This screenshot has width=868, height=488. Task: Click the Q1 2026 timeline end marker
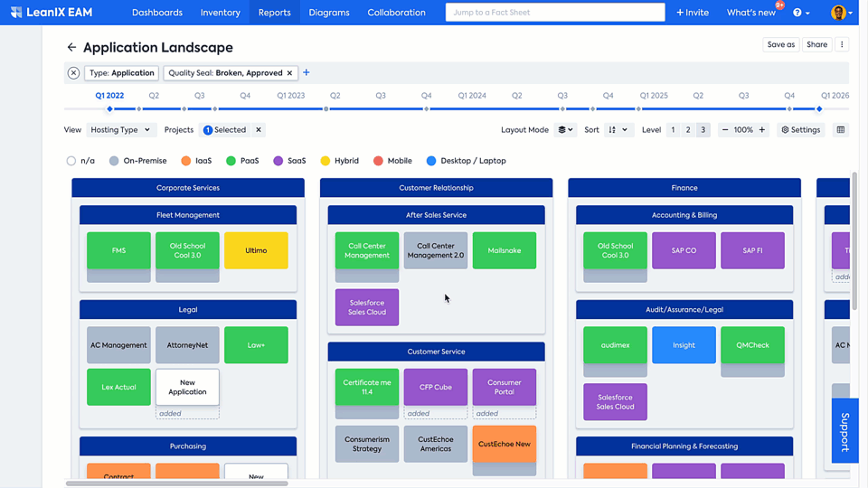click(x=819, y=109)
